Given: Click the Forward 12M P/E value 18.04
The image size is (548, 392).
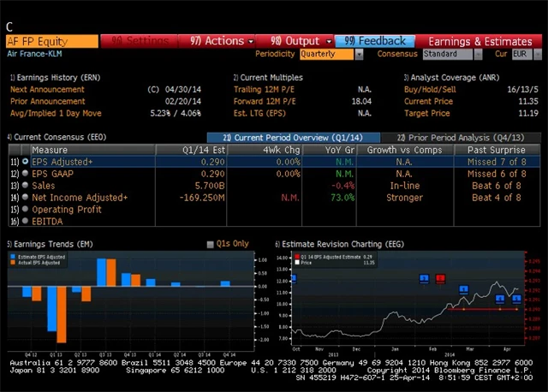Looking at the screenshot, I should pyautogui.click(x=361, y=101).
